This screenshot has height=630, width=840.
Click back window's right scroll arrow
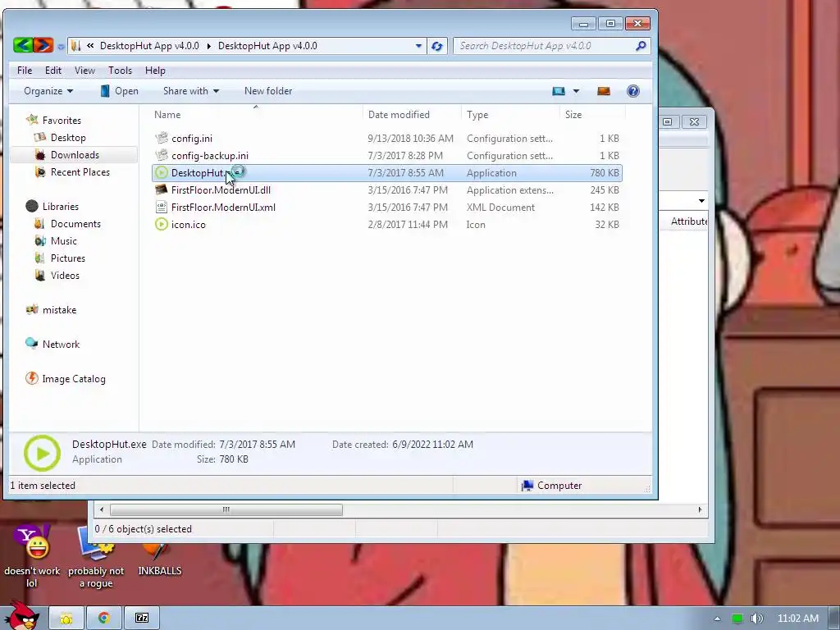pos(700,509)
